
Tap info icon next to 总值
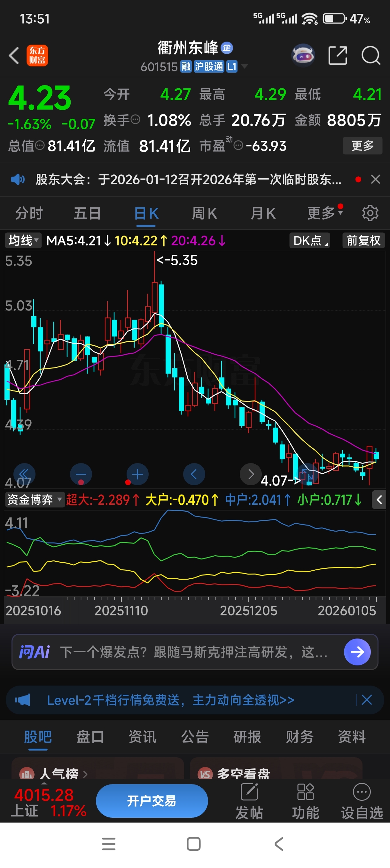click(40, 146)
